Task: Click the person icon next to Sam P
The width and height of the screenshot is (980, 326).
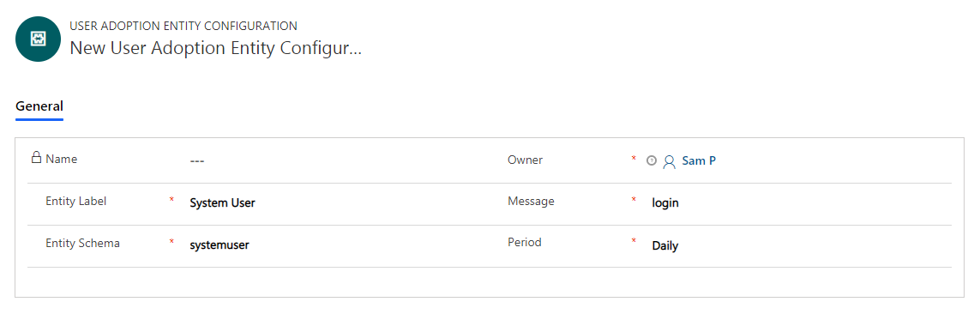Action: [x=670, y=161]
